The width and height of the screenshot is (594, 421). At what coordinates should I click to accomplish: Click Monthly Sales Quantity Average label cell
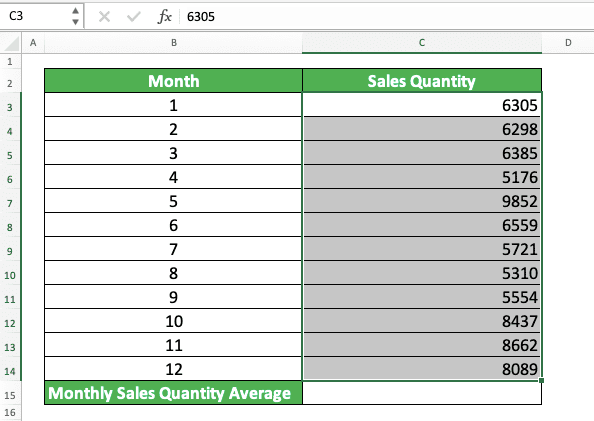tap(174, 393)
